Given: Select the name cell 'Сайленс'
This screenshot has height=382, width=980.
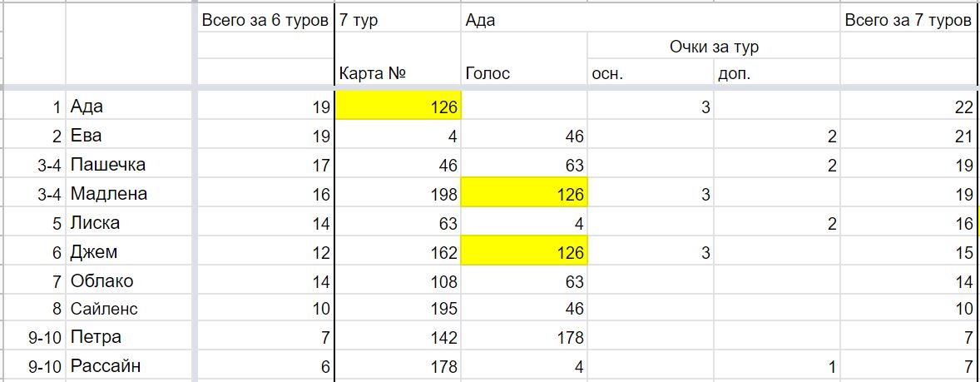Looking at the screenshot, I should click(x=130, y=309).
